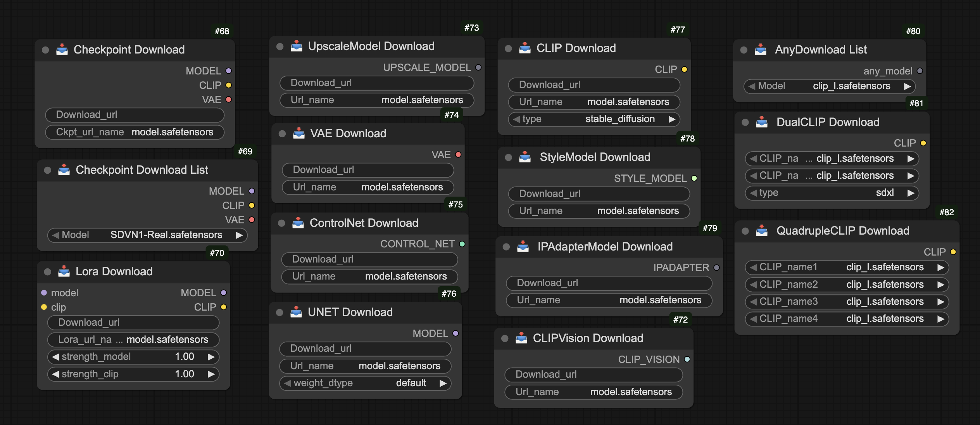This screenshot has width=980, height=425.
Task: Click the Url_name field in ControlNet Download
Action: coord(369,276)
